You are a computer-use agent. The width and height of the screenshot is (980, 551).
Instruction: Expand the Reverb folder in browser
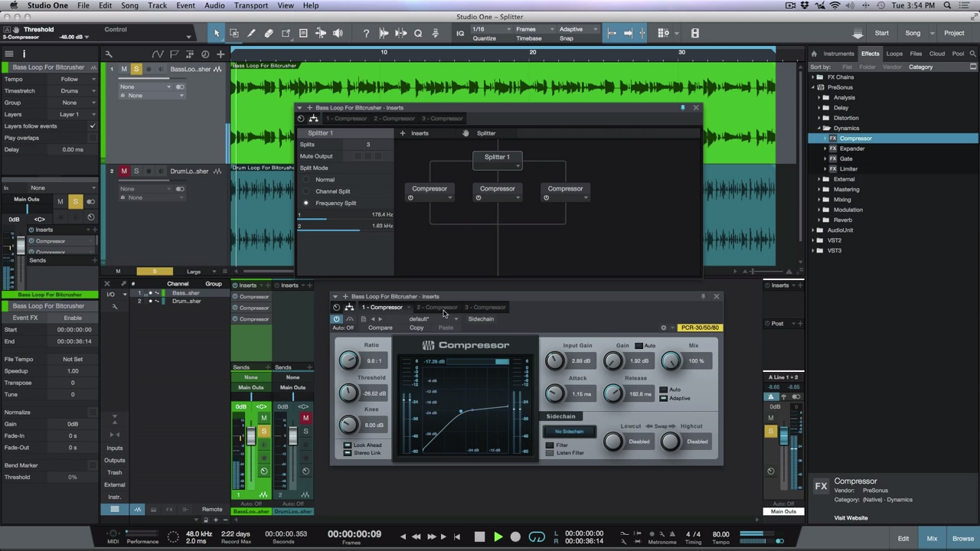[820, 220]
